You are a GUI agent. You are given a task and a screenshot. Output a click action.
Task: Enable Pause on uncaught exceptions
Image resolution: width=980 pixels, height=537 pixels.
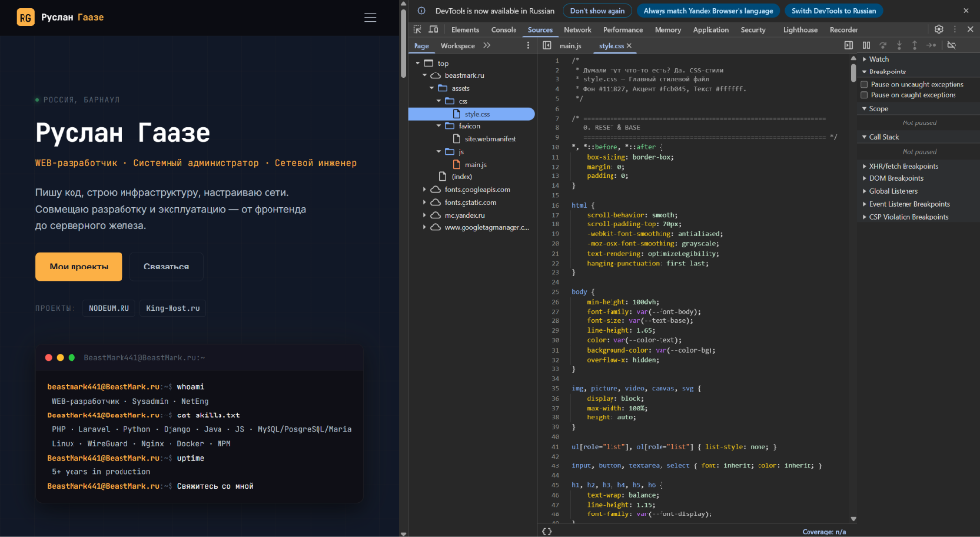pyautogui.click(x=865, y=85)
